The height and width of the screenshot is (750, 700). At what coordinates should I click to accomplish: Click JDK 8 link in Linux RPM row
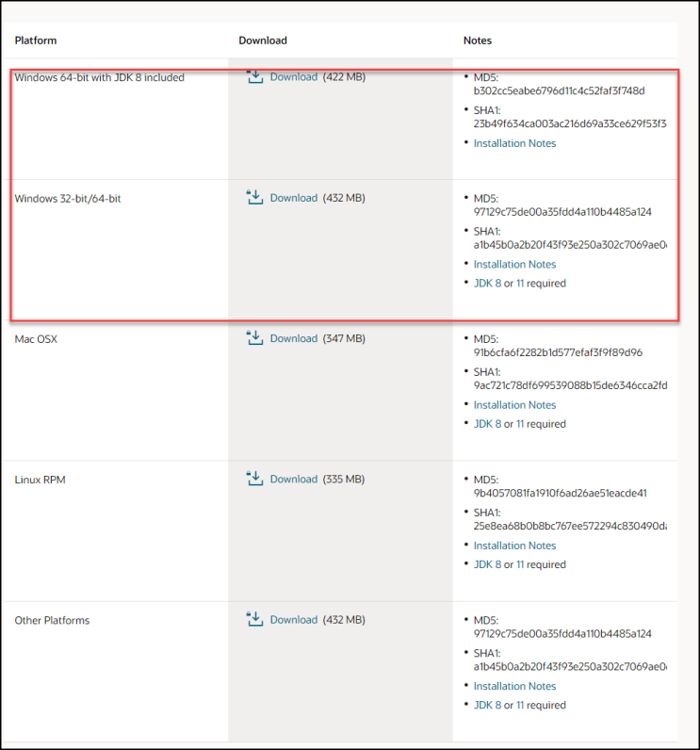tap(487, 564)
